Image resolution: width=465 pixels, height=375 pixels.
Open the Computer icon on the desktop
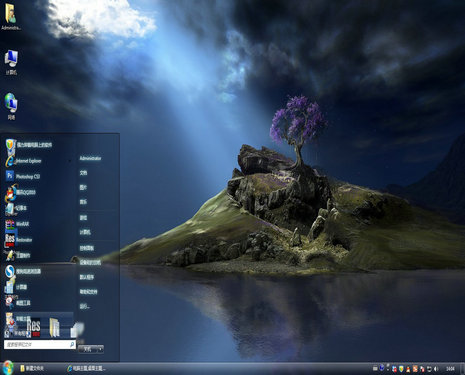(11, 62)
